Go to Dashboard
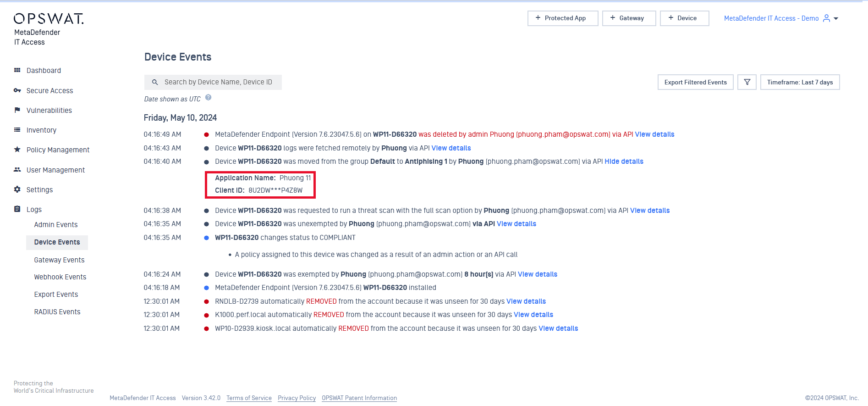This screenshot has height=406, width=868. (44, 71)
